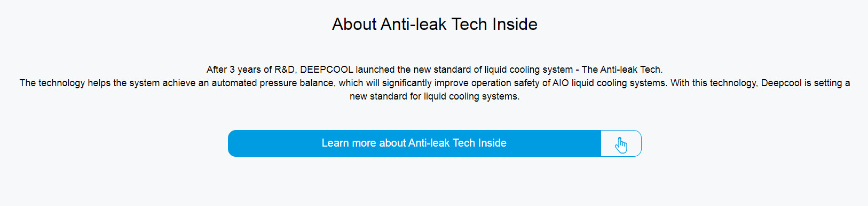Click the phrase 'Deepcool is setting a'
Screen dimensions: 868x206
point(806,83)
